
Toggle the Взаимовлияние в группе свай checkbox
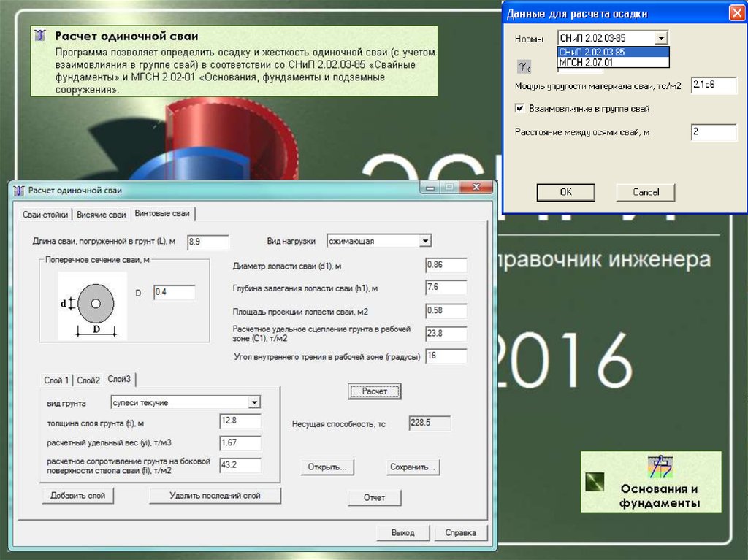tap(520, 108)
